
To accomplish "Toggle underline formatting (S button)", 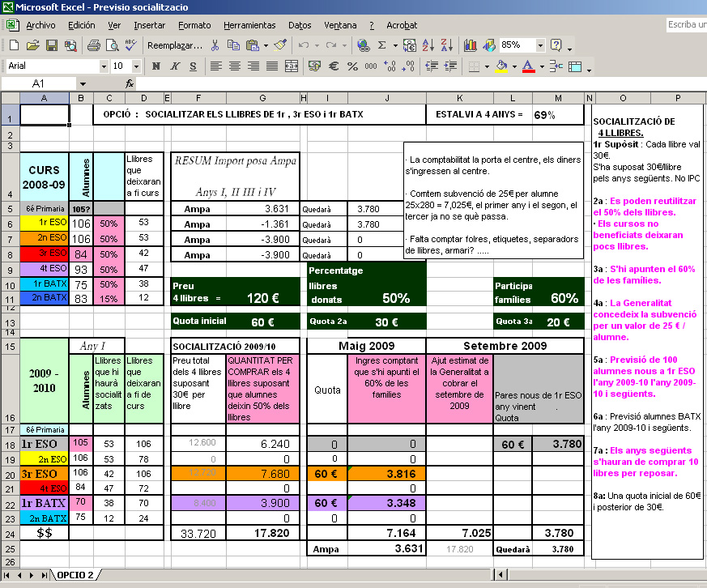I will 194,66.
